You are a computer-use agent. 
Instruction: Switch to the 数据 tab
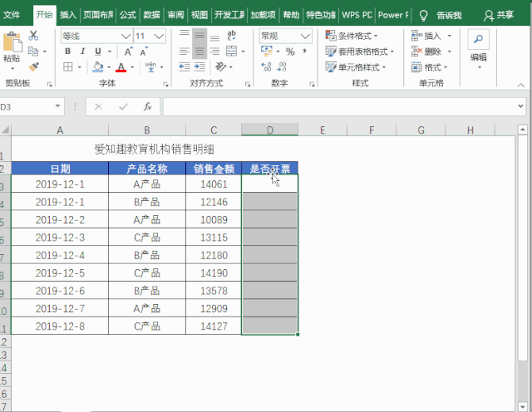coord(151,15)
